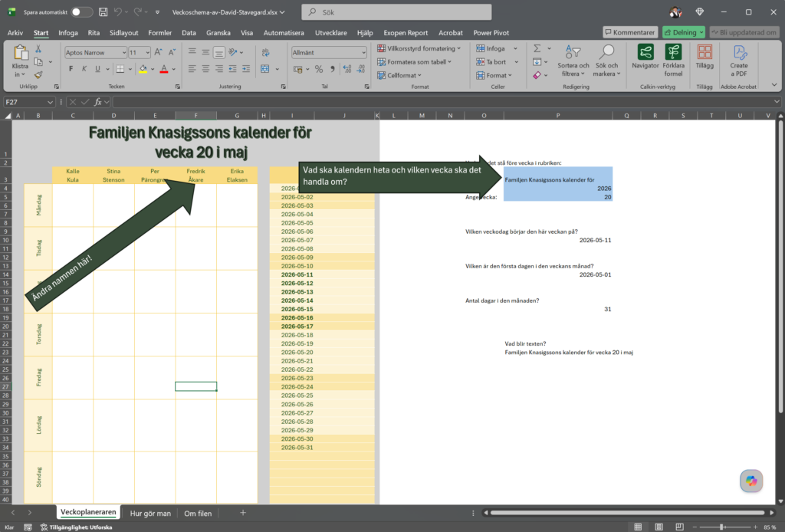Open the Formler ribbon tab
This screenshot has height=532, width=785.
[159, 32]
